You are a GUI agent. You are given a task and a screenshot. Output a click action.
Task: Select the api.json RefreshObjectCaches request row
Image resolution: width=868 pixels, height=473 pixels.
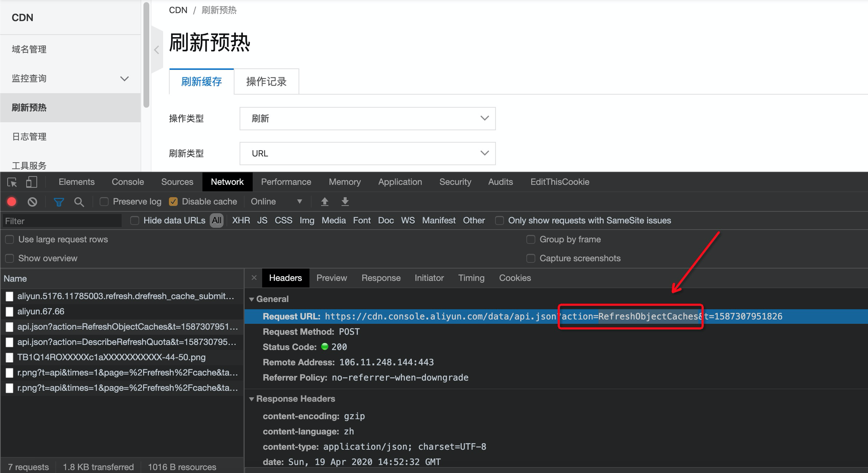122,327
